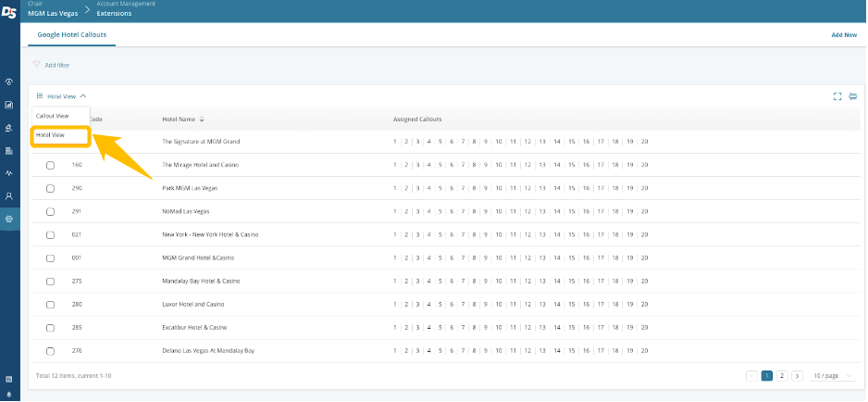The image size is (868, 402).
Task: Tick Mandalay Bay Hotel & Casino checkbox
Action: click(x=50, y=282)
